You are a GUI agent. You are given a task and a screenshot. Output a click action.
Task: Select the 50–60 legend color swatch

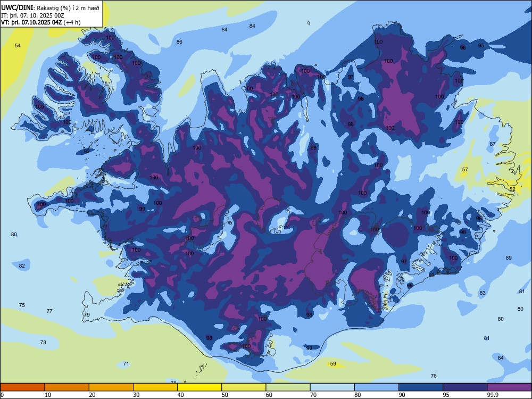click(244, 387)
